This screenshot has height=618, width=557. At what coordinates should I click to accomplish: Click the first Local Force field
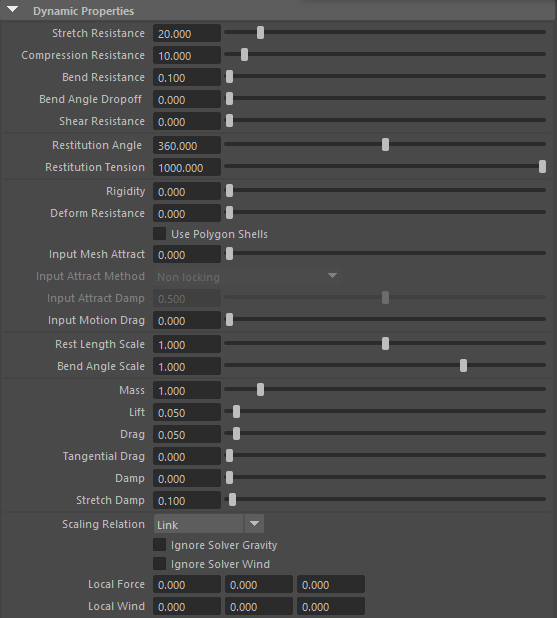coord(187,585)
